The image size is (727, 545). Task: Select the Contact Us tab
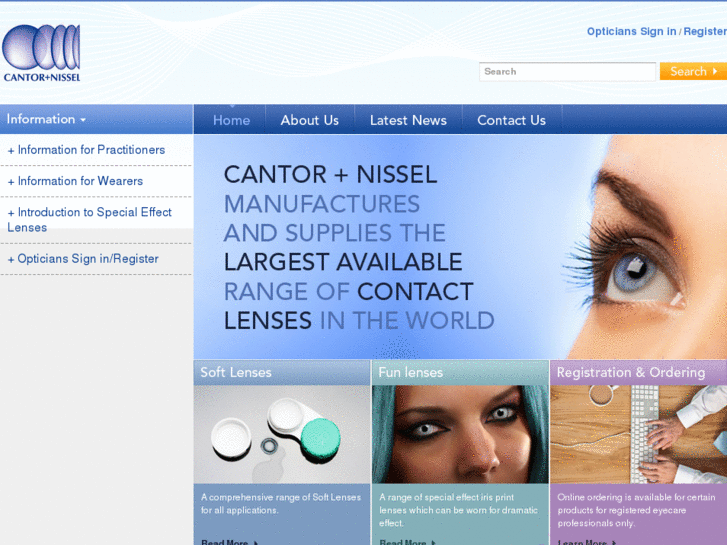pyautogui.click(x=511, y=120)
